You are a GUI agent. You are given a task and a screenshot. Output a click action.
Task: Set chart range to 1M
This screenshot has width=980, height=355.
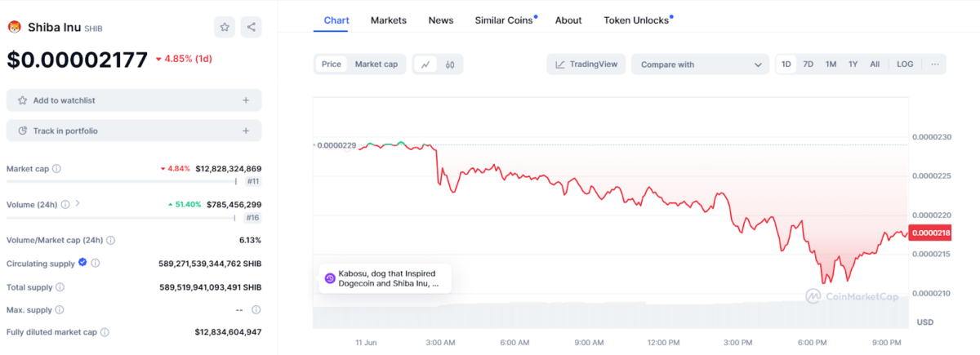click(x=831, y=64)
